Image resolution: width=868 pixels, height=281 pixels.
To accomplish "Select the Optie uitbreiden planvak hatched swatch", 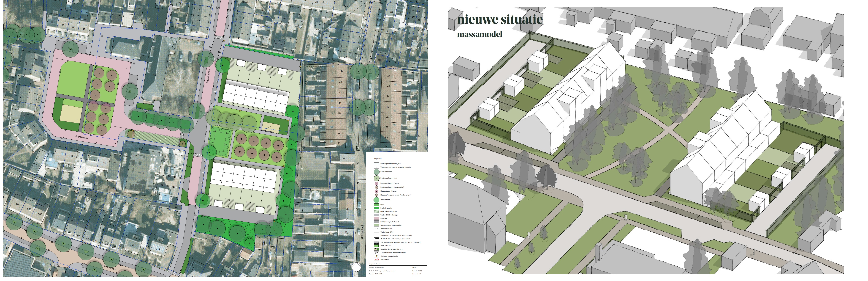I will [377, 212].
